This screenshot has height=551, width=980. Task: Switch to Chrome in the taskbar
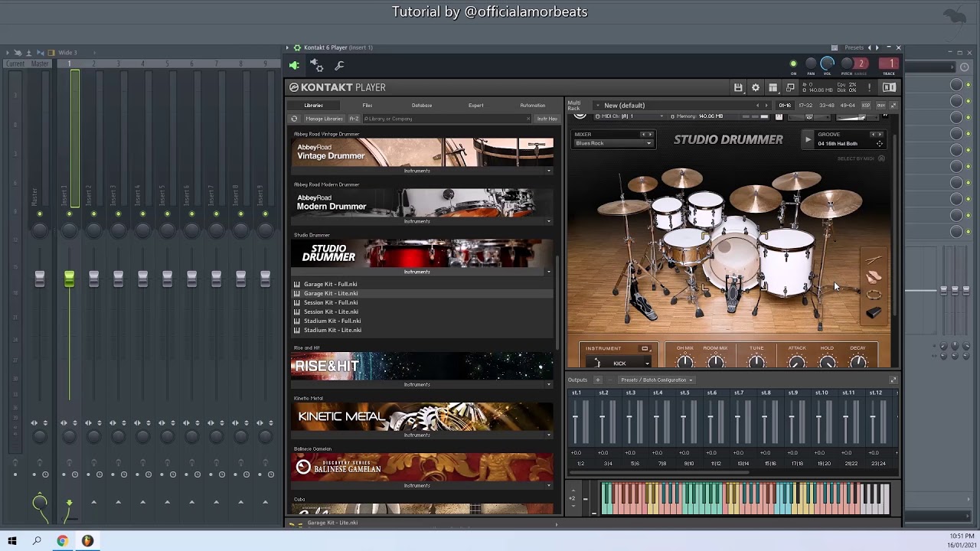[x=62, y=541]
